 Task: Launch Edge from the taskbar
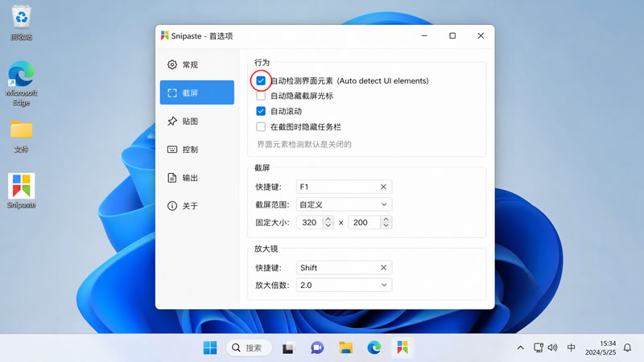point(374,348)
